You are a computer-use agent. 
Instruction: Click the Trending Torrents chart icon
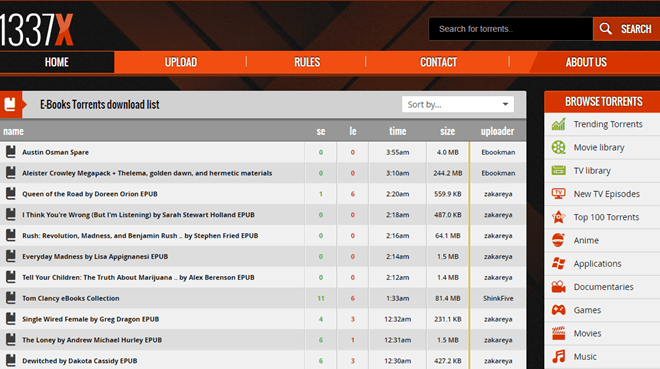(559, 124)
